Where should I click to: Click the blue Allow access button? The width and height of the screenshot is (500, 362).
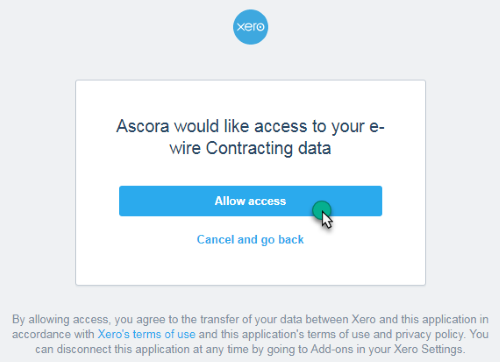(x=250, y=201)
